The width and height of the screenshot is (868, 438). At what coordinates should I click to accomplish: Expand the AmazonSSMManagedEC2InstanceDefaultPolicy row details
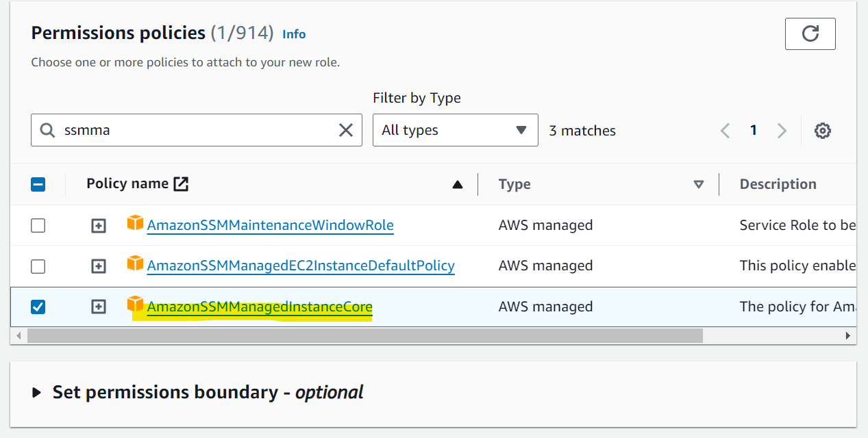pyautogui.click(x=99, y=266)
